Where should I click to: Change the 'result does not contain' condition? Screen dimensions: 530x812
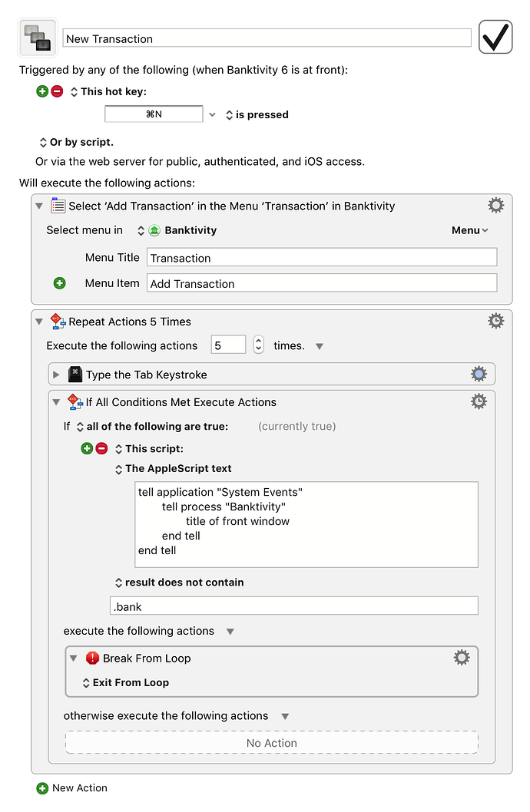[179, 583]
